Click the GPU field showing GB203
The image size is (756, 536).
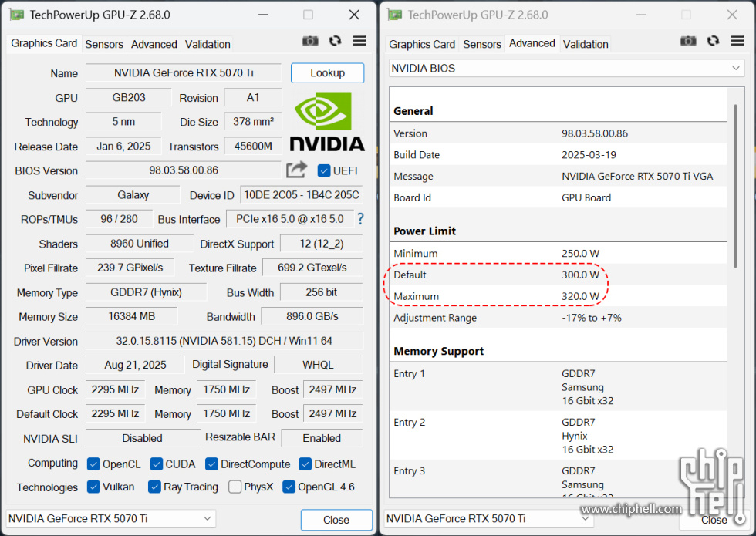coord(129,97)
